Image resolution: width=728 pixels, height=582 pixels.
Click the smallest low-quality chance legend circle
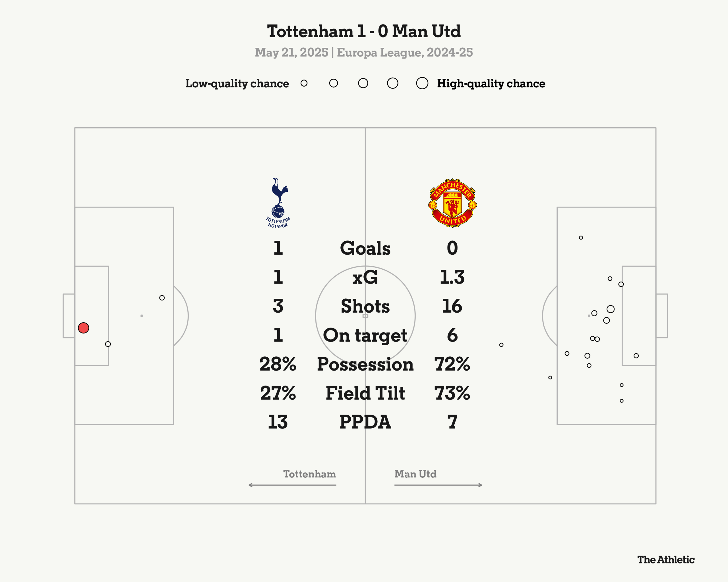pos(304,83)
